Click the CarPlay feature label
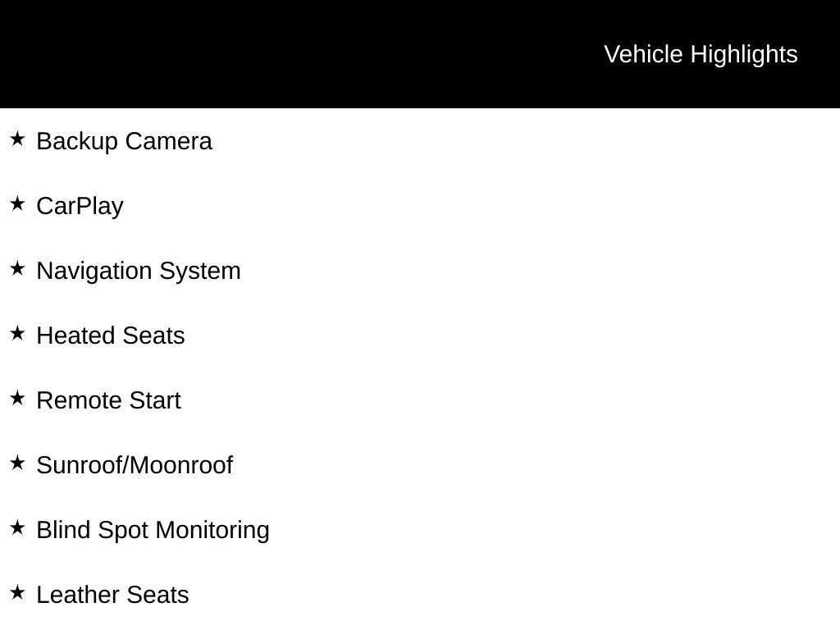Viewport: 840px width, 630px height. coord(80,207)
